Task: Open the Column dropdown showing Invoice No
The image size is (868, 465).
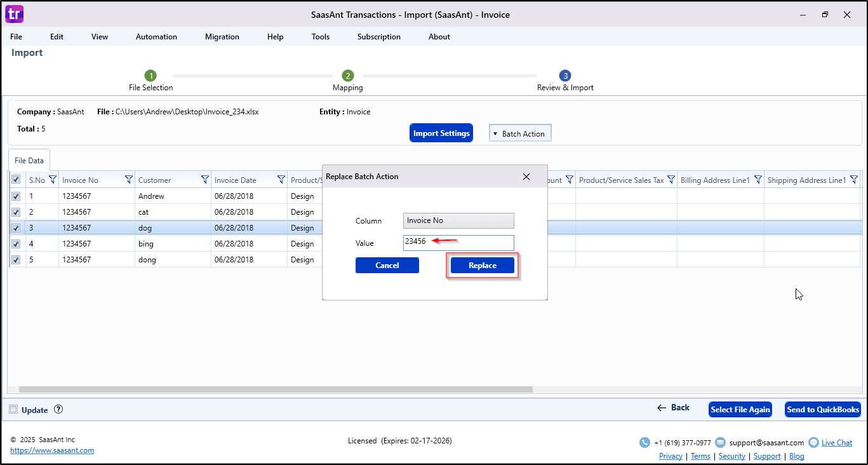Action: 458,220
